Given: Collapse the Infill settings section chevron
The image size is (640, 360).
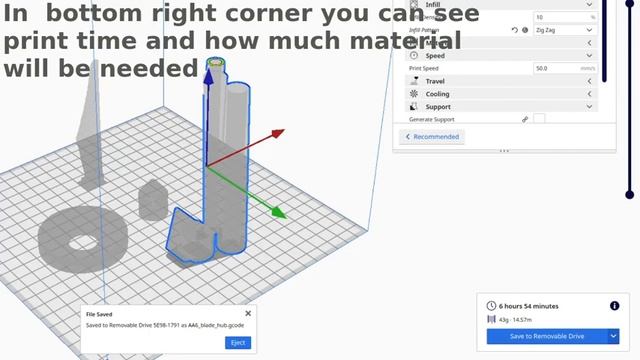Looking at the screenshot, I should pyautogui.click(x=589, y=4).
